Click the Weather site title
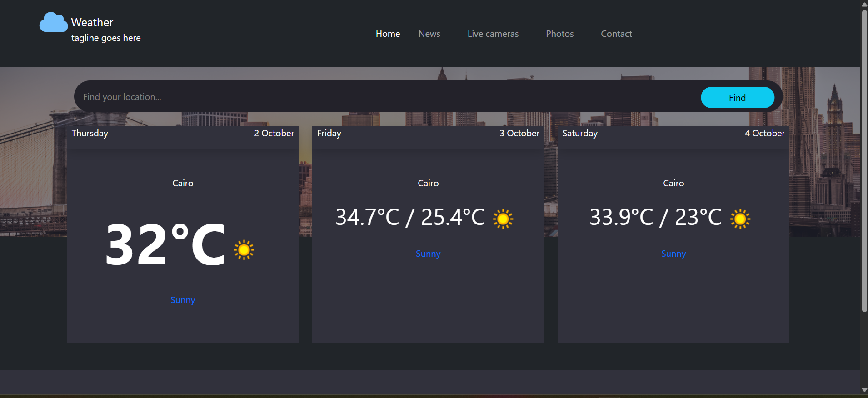This screenshot has height=398, width=868. [92, 23]
